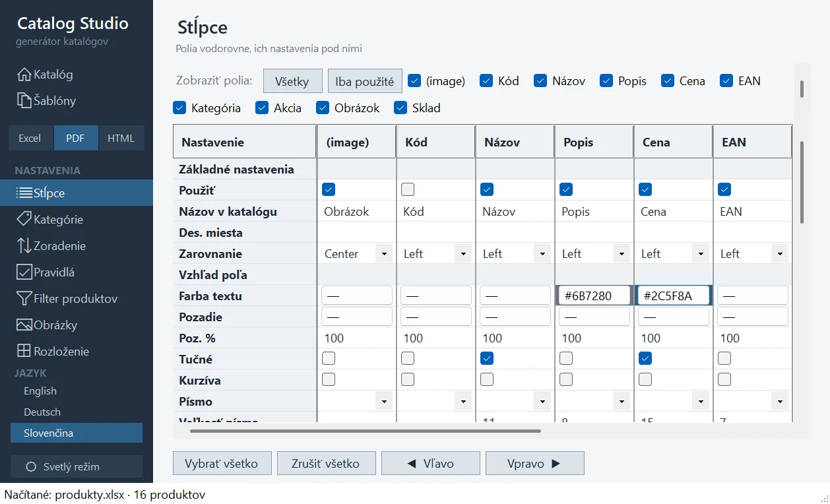Open Pravidlá checkmark icon
830x504 pixels.
tap(24, 272)
